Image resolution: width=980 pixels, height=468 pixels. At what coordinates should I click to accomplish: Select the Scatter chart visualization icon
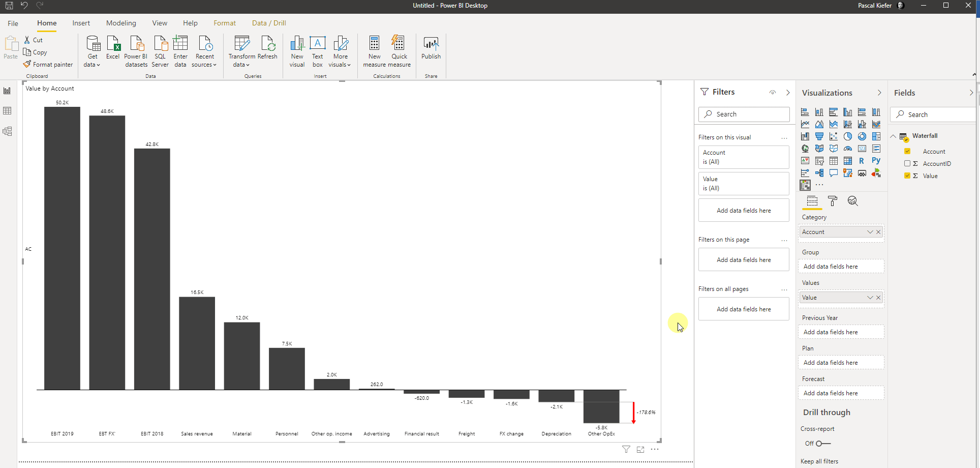(x=834, y=136)
